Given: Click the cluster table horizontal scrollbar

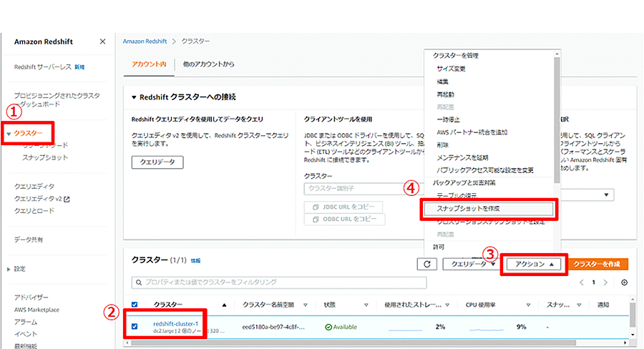Looking at the screenshot, I should point(353,343).
